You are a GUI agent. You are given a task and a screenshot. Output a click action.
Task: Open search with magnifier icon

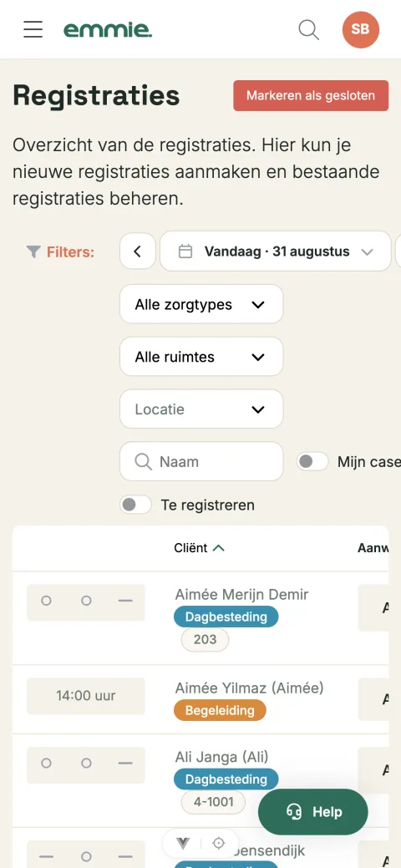click(x=308, y=29)
